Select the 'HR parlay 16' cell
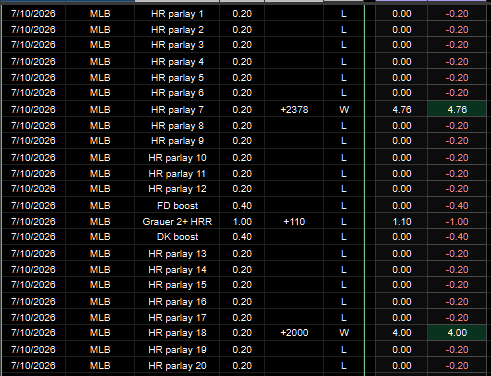Image resolution: width=491 pixels, height=376 pixels. [x=177, y=302]
